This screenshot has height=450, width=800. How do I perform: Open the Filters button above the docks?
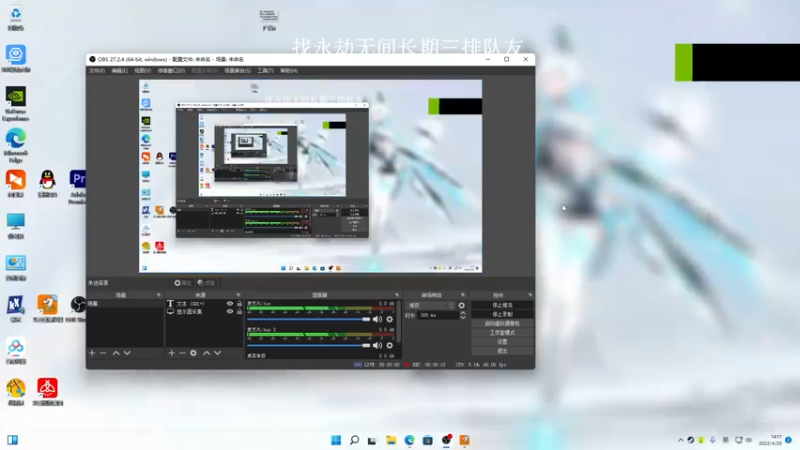(x=206, y=283)
